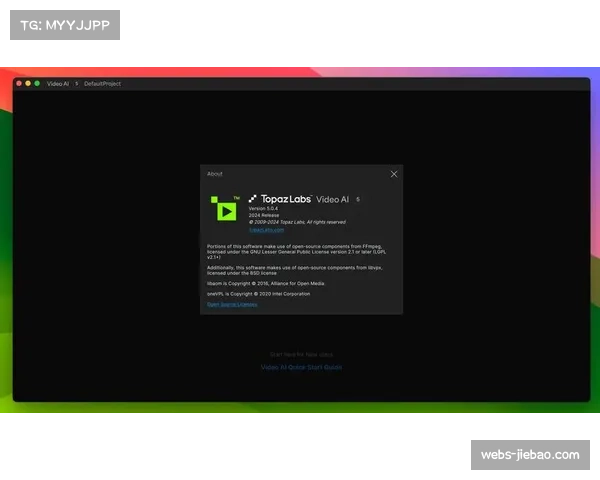Click the libaom Alliance for Open Media line
600x480 pixels.
tap(265, 284)
